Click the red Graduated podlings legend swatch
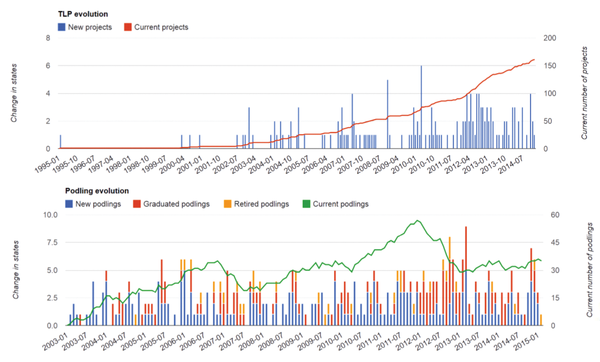This screenshot has width=600, height=362. coord(137,204)
